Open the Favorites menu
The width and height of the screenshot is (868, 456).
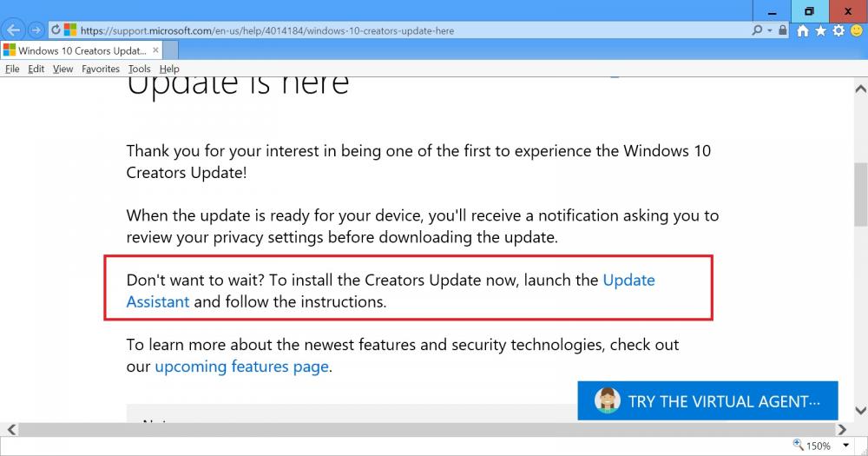101,69
